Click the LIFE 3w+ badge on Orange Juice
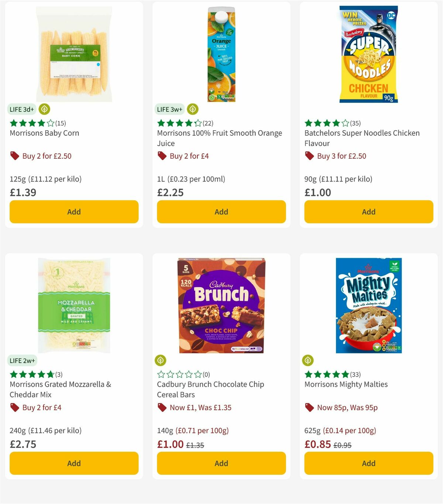Image resolution: width=443 pixels, height=504 pixels. pyautogui.click(x=170, y=109)
